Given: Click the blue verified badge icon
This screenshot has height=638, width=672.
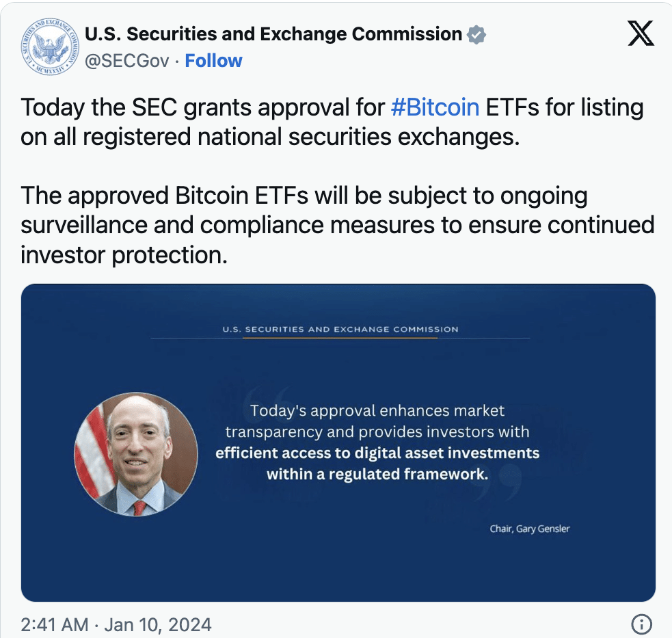Looking at the screenshot, I should pyautogui.click(x=476, y=35).
